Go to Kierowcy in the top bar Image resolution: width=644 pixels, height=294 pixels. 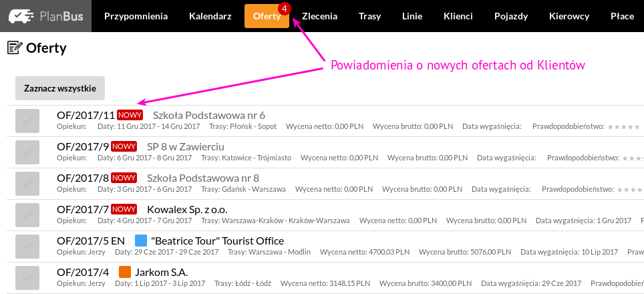click(569, 17)
